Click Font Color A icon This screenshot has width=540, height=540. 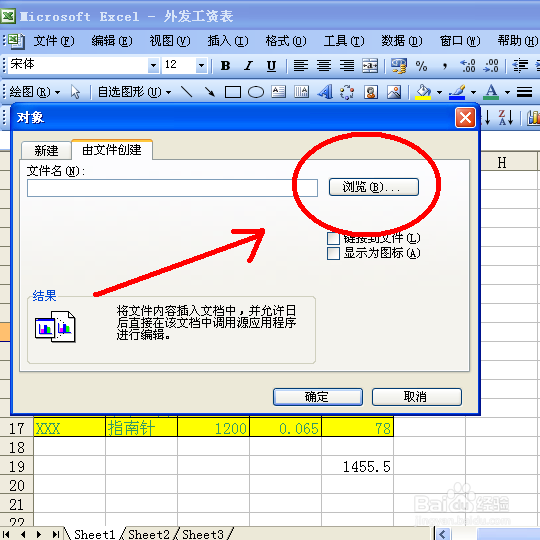(x=491, y=92)
